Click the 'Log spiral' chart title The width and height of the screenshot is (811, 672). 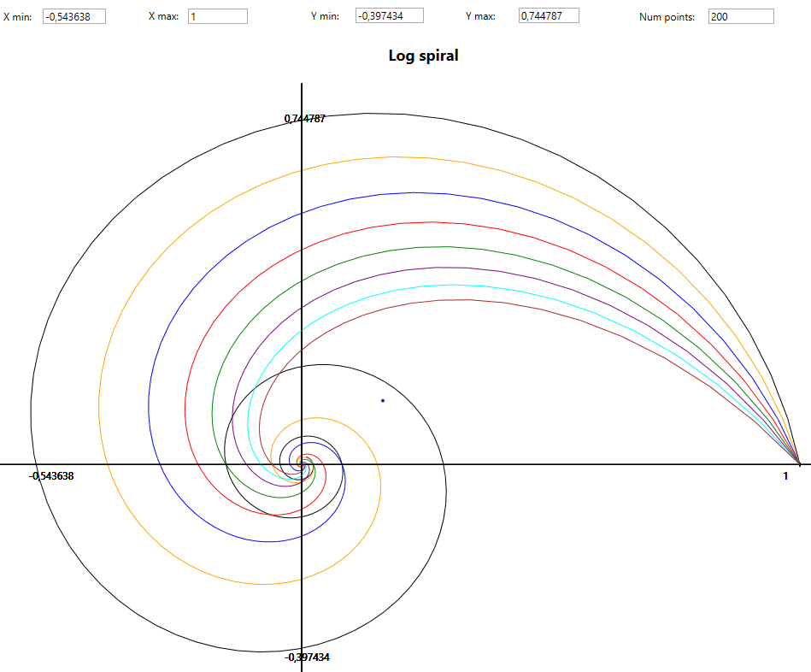click(x=423, y=56)
